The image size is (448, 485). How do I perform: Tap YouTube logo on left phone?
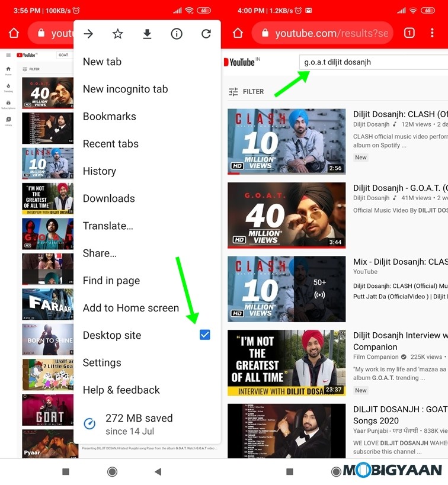[x=27, y=55]
